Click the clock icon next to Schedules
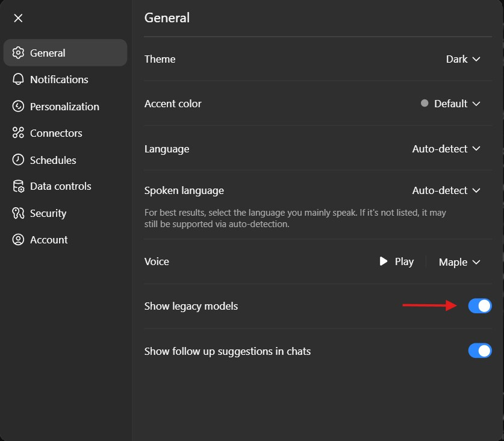Viewport: 504px width, 441px height. (x=17, y=160)
